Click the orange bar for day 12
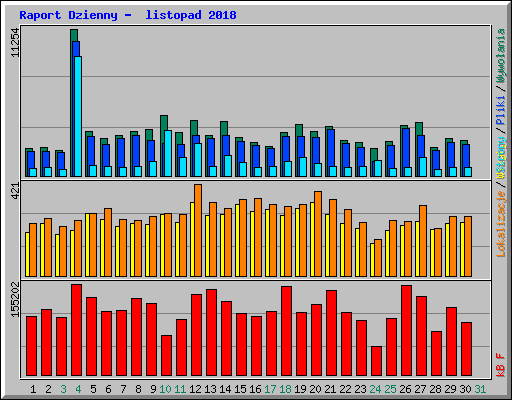This screenshot has width=512, height=400. [198, 230]
